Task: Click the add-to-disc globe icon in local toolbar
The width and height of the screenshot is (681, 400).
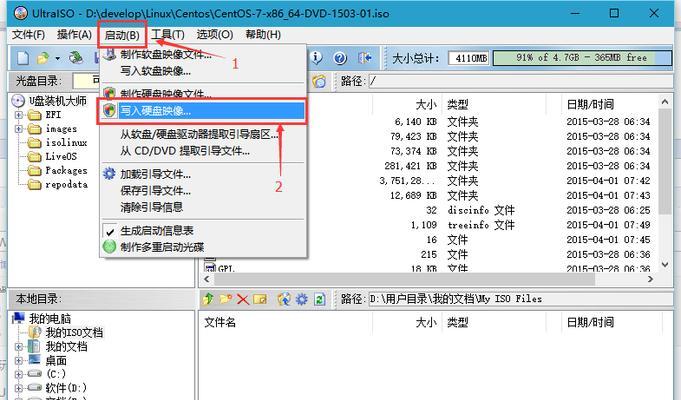Action: point(284,299)
